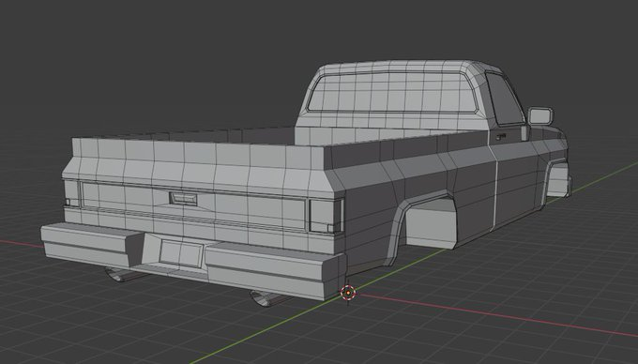Image resolution: width=638 pixels, height=364 pixels.
Task: Select the left taillight on the truck rear
Action: [x=71, y=192]
